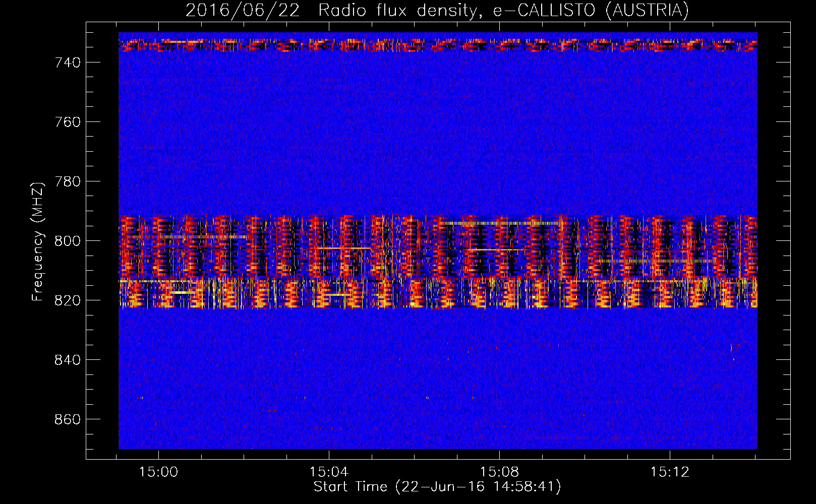Click the broad red burst band around 800 MHz
816x504 pixels.
[x=438, y=246]
